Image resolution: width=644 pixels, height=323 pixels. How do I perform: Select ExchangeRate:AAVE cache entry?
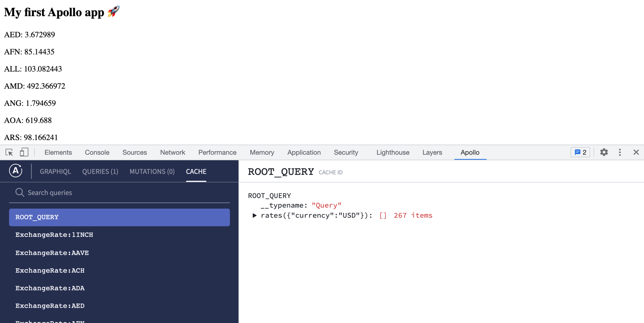tap(52, 253)
